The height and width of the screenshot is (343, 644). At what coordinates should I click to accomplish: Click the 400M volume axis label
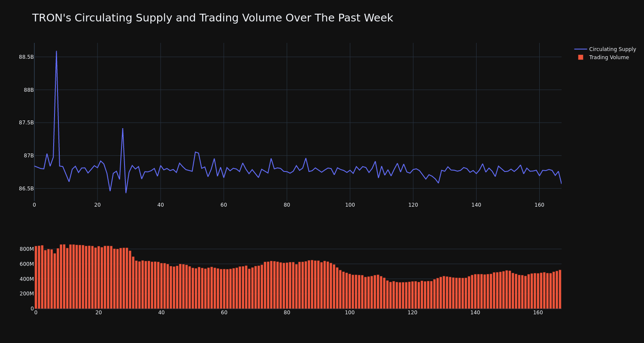(26, 279)
